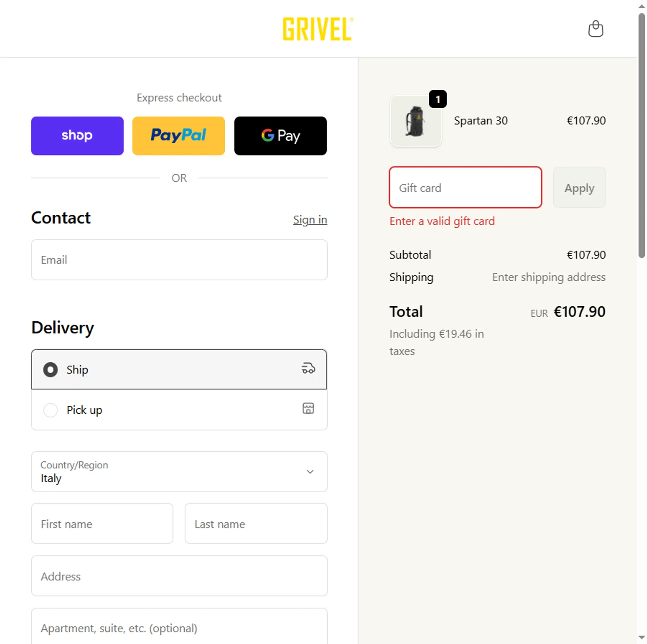Focus the Email input field
The image size is (647, 644).
[x=179, y=260]
